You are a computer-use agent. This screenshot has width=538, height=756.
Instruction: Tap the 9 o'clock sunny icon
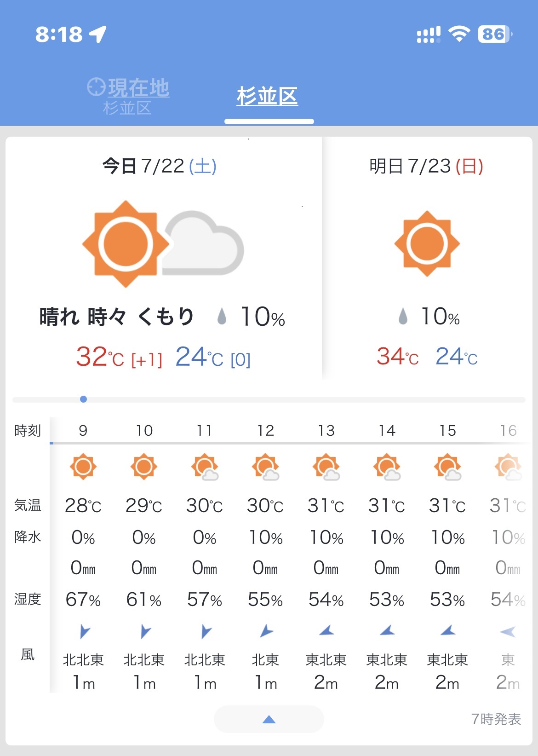point(83,467)
